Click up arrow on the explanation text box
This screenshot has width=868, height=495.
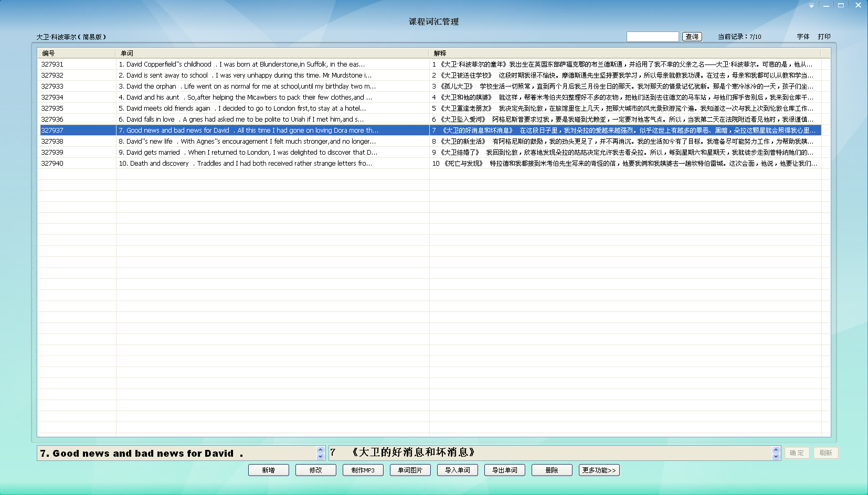tap(776, 449)
